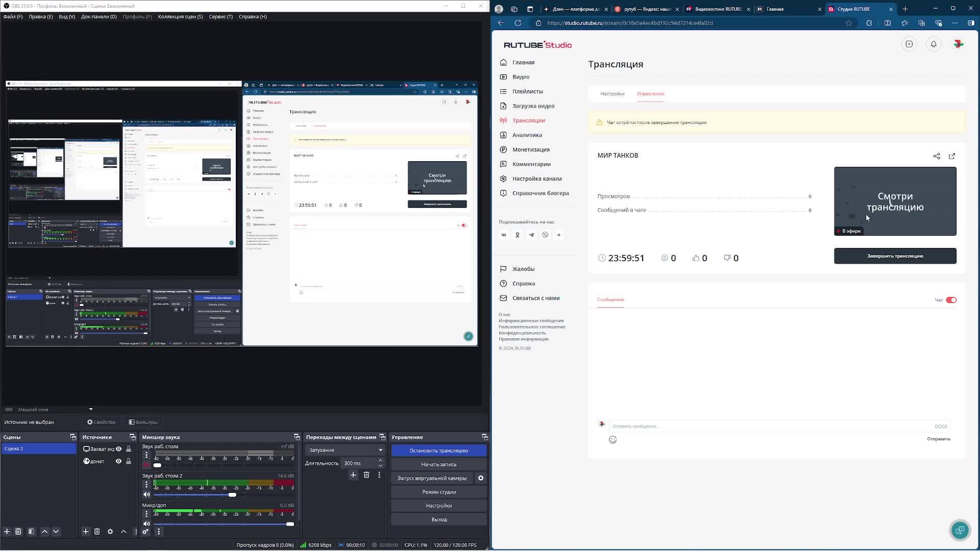This screenshot has height=551, width=980.
Task: Open emoji picker in chat
Action: pyautogui.click(x=613, y=440)
